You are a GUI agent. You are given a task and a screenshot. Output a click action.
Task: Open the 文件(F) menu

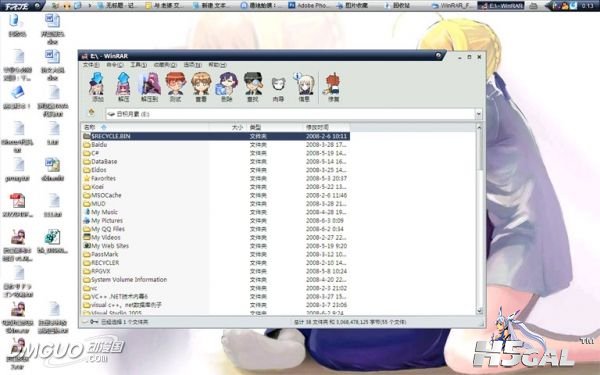click(x=91, y=65)
